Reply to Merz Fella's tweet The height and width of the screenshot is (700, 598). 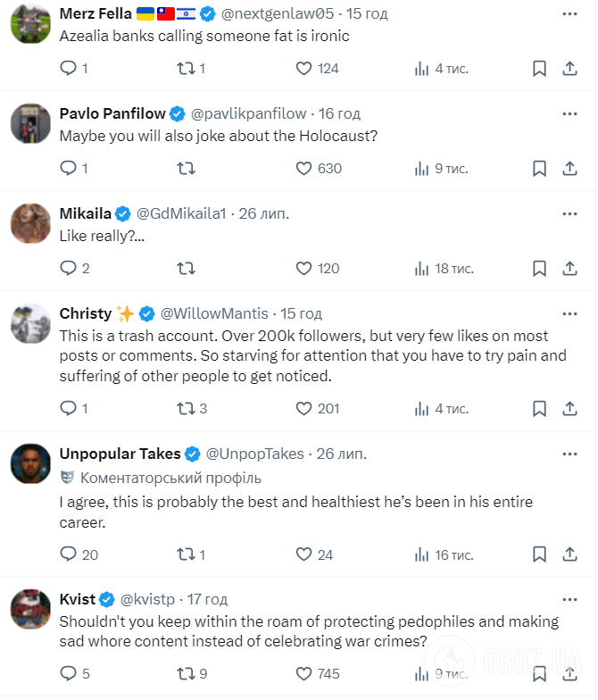[x=69, y=69]
